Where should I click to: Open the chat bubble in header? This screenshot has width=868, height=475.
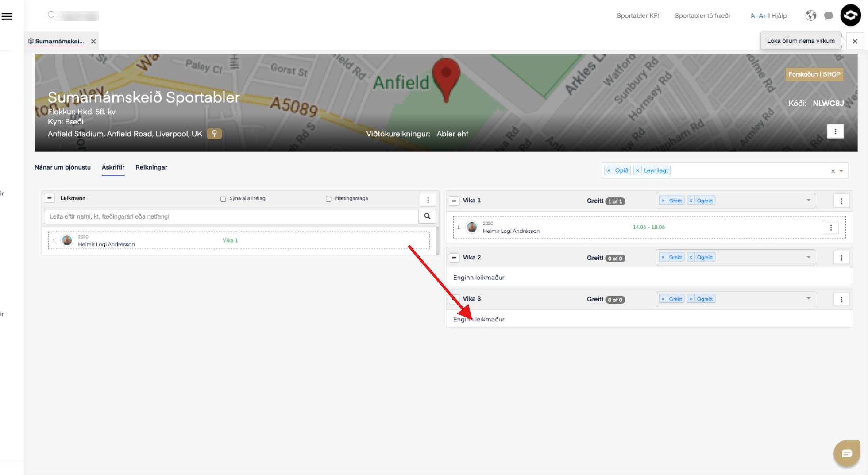click(829, 16)
